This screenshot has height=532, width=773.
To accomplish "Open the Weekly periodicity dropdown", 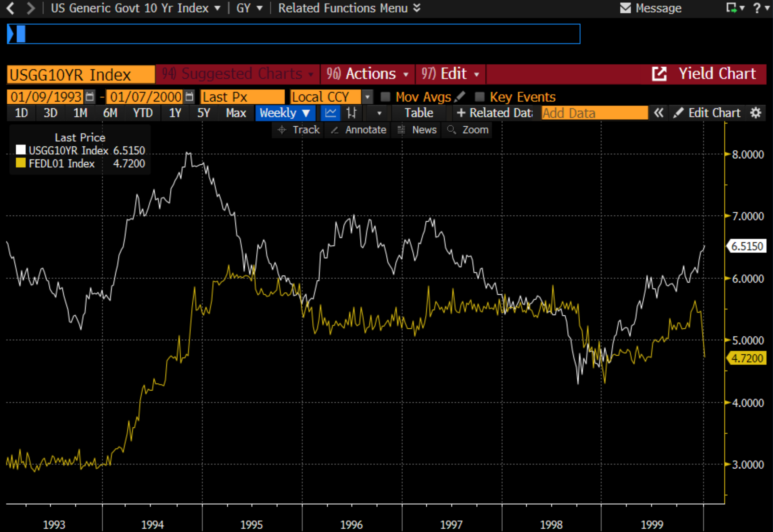I will (x=285, y=113).
